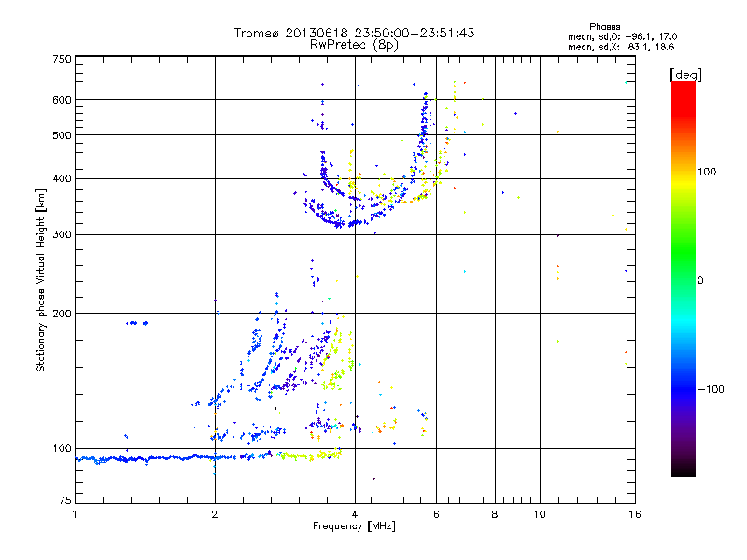Click the plot title 'Tromsø 20130618 23:50:00-23:51:43'

click(x=354, y=33)
